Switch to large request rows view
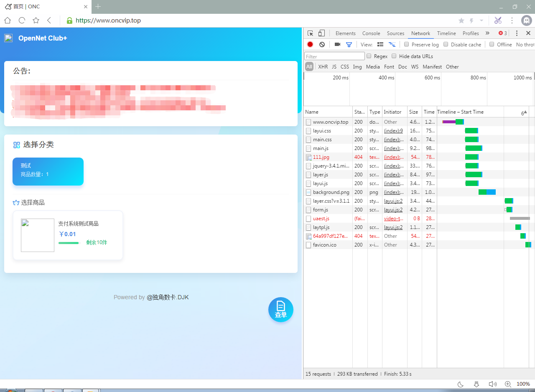 (380, 44)
